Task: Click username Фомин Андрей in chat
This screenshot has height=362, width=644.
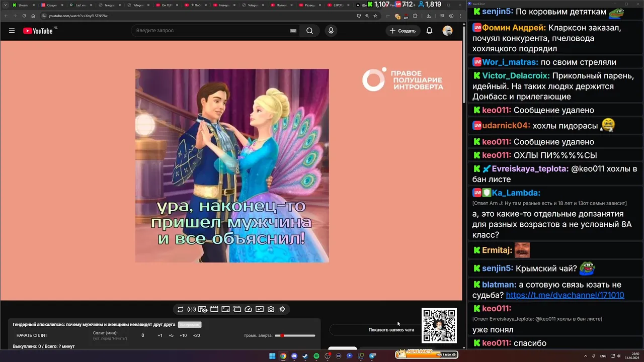Action: click(x=514, y=28)
